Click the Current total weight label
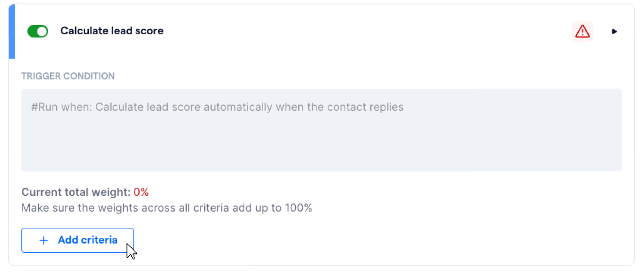 [76, 192]
